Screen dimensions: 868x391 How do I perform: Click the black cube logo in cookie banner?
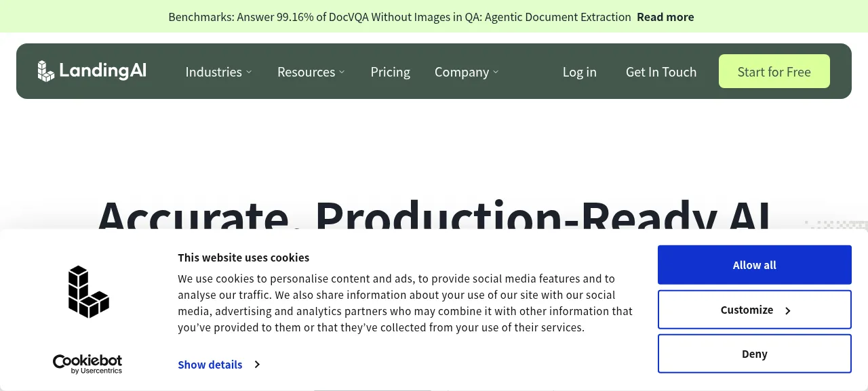(89, 291)
